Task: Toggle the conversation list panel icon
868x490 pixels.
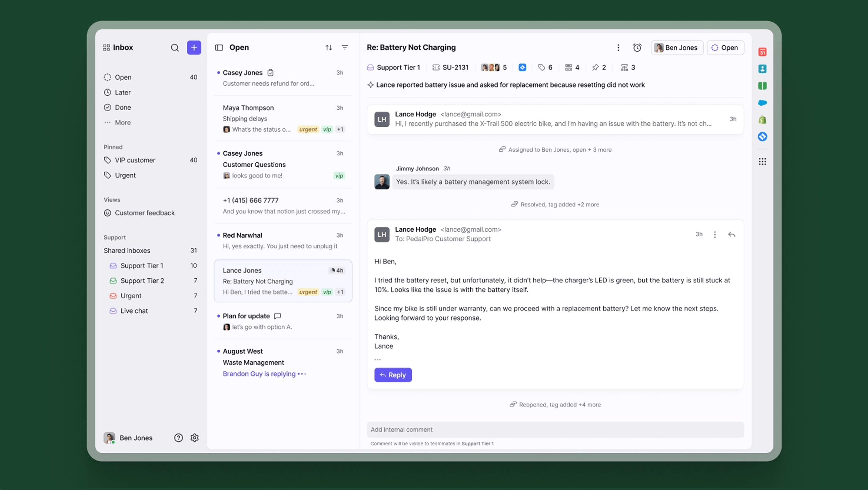Action: pos(219,47)
